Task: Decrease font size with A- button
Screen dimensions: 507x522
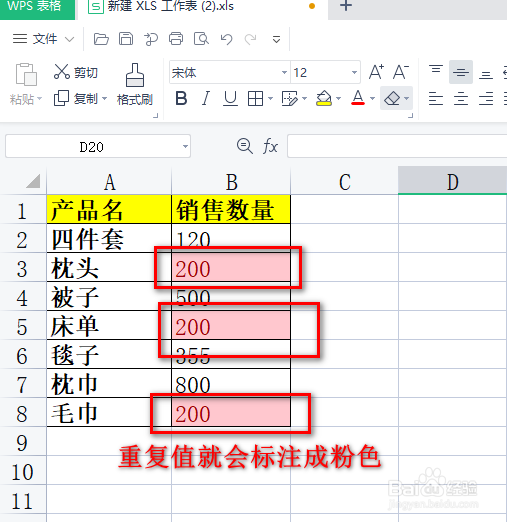Action: 401,72
